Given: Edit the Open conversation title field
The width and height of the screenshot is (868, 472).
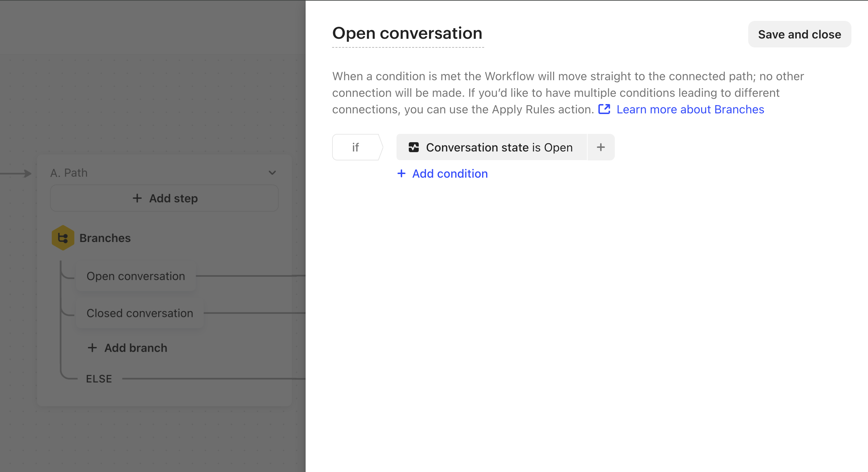Looking at the screenshot, I should (407, 33).
